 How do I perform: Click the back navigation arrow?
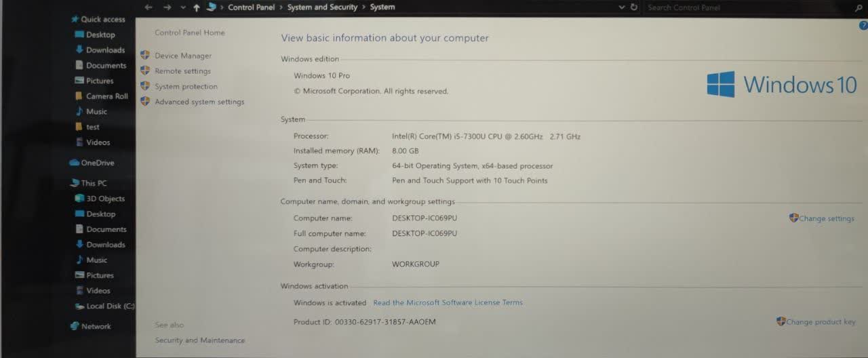pyautogui.click(x=149, y=7)
